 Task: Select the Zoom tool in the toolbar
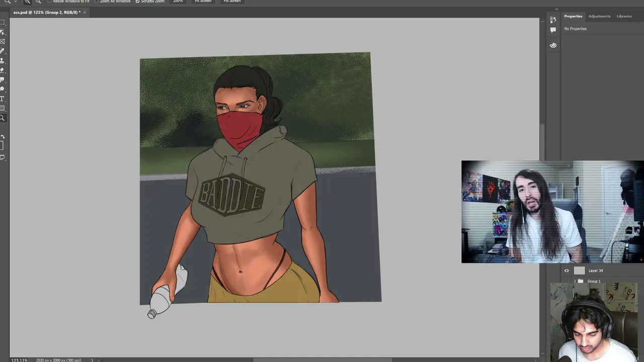pyautogui.click(x=3, y=118)
